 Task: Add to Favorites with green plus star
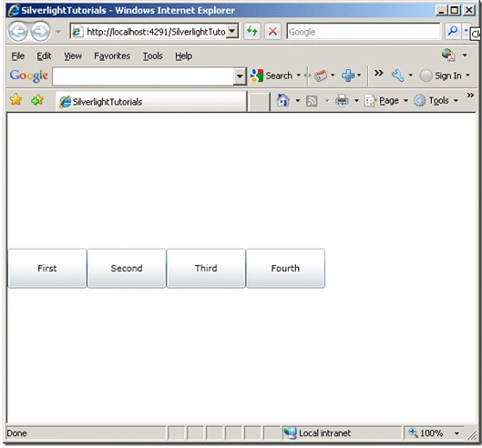pyautogui.click(x=37, y=100)
